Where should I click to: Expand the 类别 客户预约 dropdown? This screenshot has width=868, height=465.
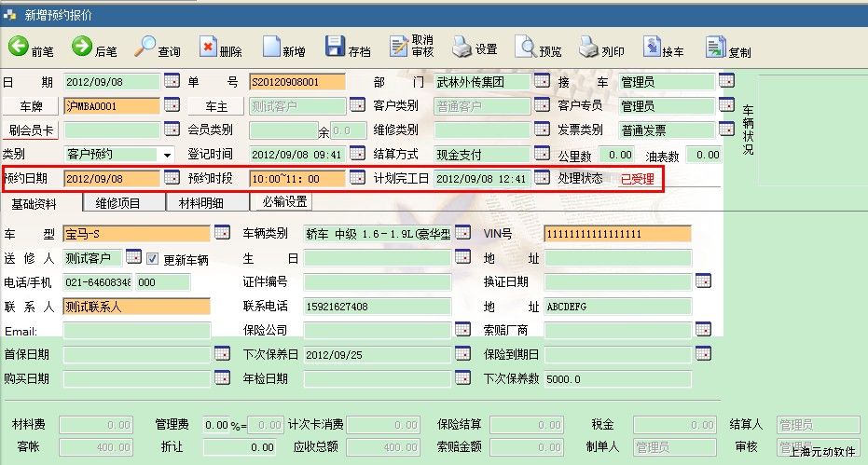pyautogui.click(x=168, y=155)
